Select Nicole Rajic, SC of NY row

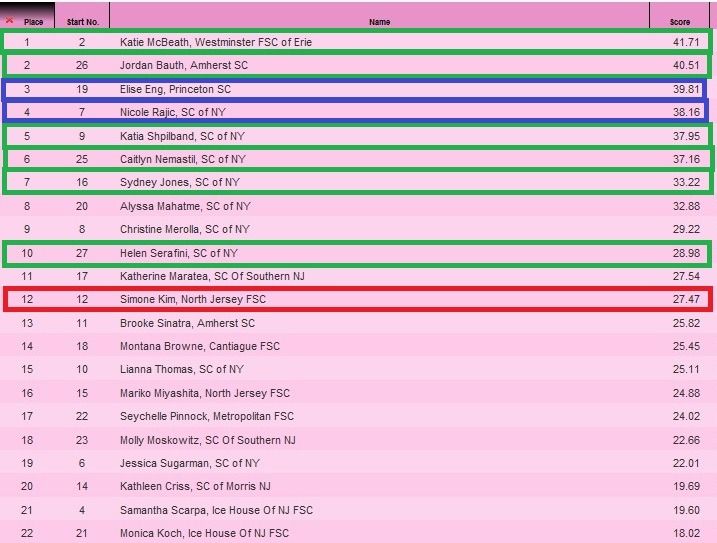(355, 112)
